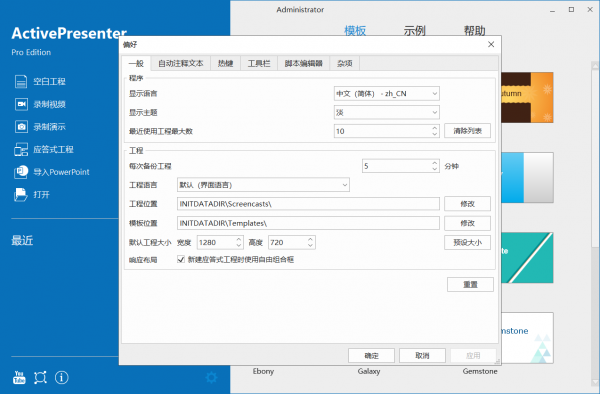Close the preferences dialog with its X
This screenshot has width=600, height=394.
(x=491, y=44)
